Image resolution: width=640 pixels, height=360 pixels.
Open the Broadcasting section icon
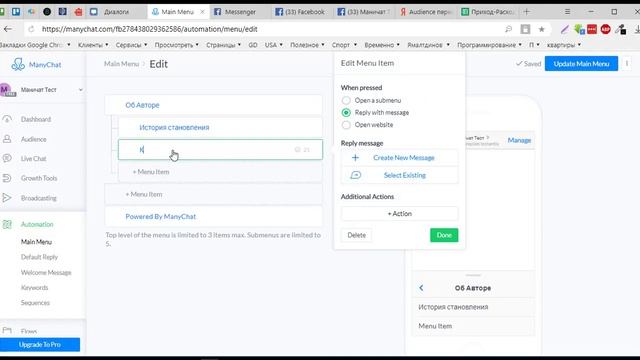pos(7,198)
